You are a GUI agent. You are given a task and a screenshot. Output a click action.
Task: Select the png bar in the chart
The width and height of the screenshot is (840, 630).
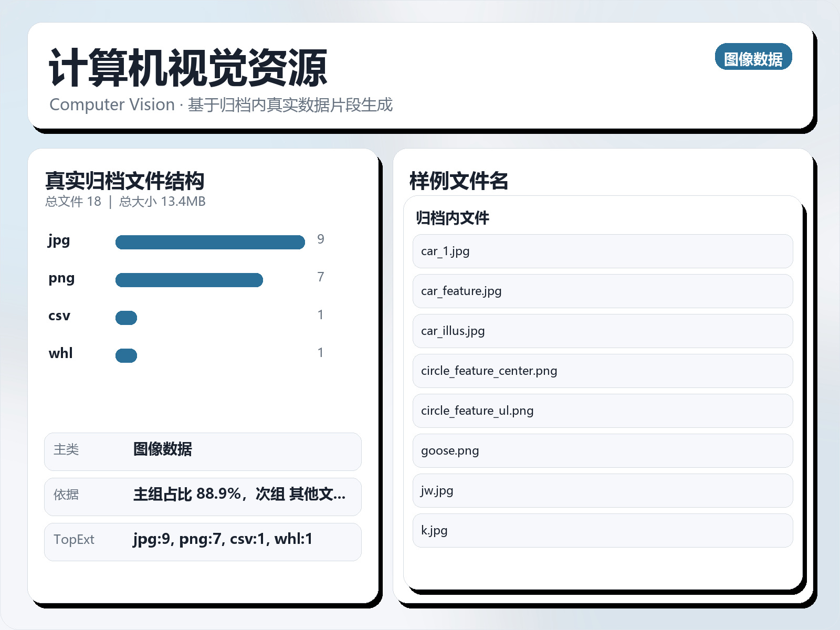pyautogui.click(x=189, y=279)
